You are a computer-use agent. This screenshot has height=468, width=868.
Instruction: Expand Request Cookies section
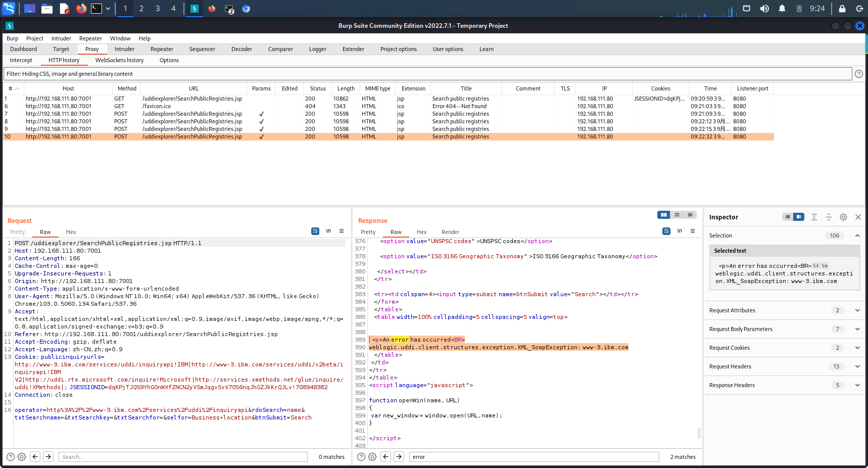pos(857,348)
